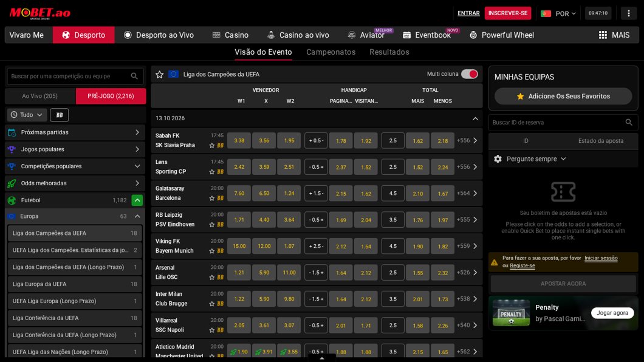Click the INSCREVER-SE button
Screen dimensions: 644x362
(x=508, y=13)
